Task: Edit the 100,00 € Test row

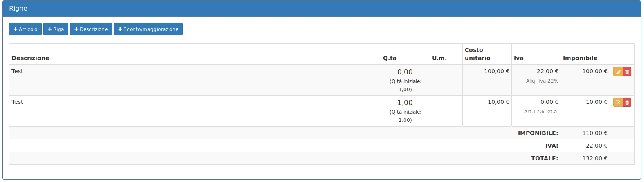Action: pyautogui.click(x=618, y=72)
